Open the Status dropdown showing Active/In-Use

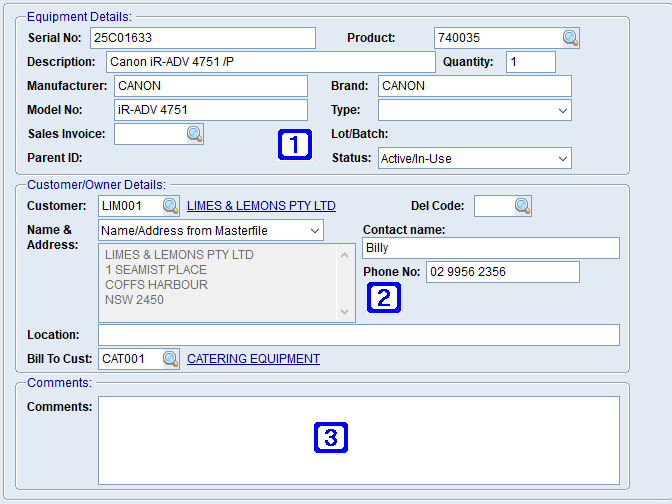point(474,159)
